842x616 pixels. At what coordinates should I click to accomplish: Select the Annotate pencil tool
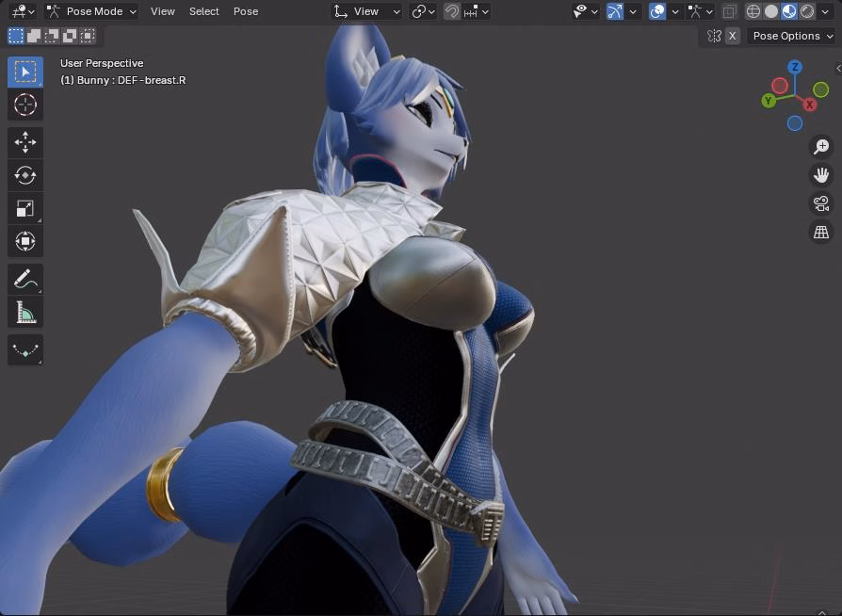25,279
